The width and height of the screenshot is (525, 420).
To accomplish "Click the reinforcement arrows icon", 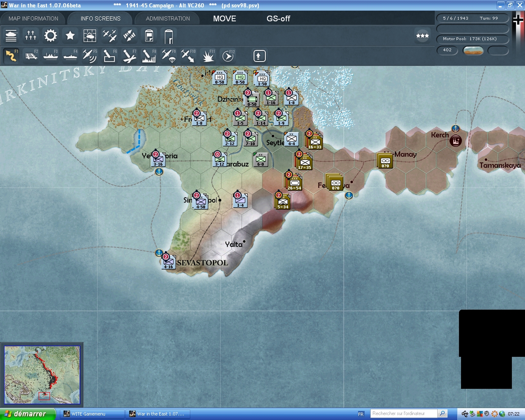I will coord(129,36).
